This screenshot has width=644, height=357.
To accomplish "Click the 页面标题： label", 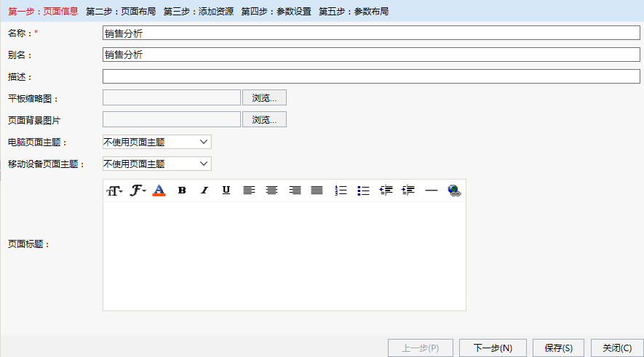I will click(29, 244).
